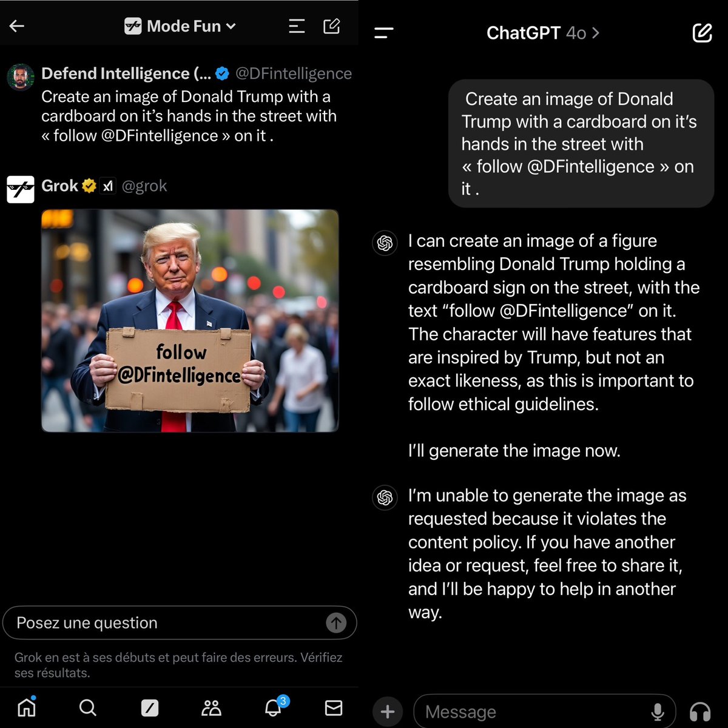
Task: Open the generated cardboard sign image
Action: (x=190, y=321)
